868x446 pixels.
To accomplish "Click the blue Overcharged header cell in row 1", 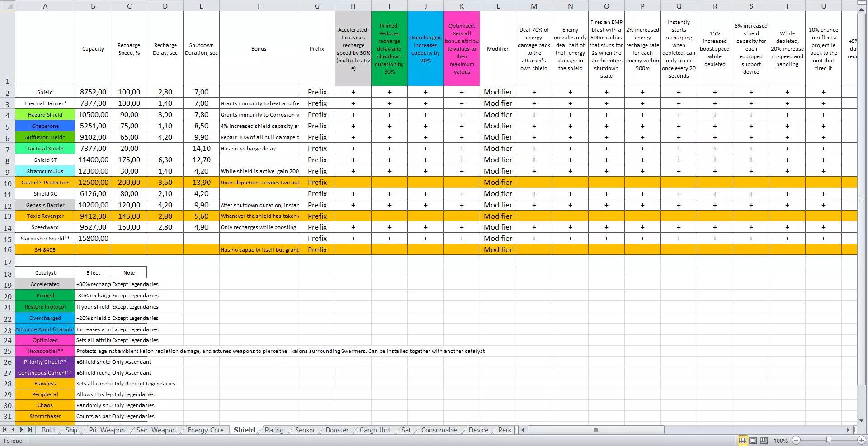I will (x=425, y=49).
